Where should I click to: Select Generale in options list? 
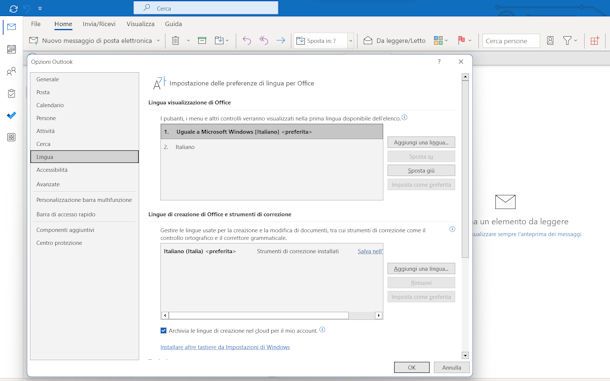pos(84,79)
